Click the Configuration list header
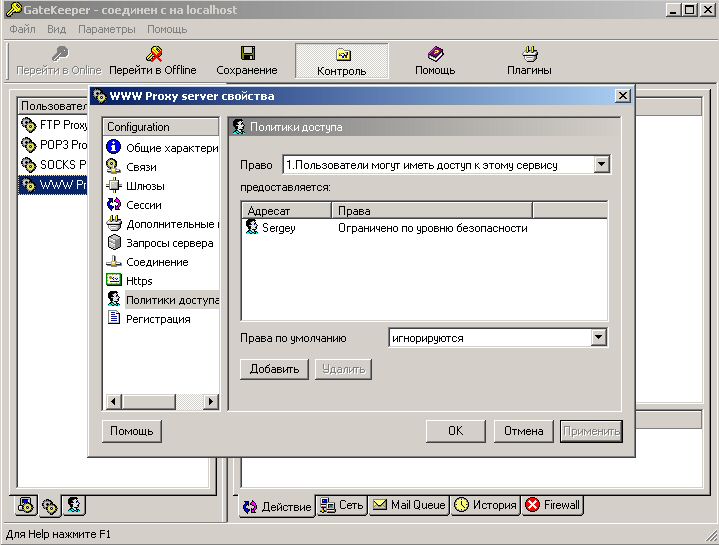 pyautogui.click(x=161, y=127)
